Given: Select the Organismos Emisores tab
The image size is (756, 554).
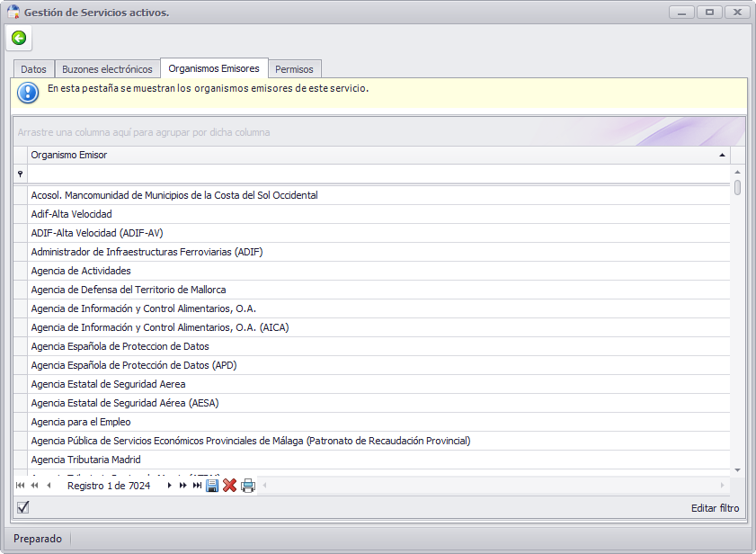Looking at the screenshot, I should click(214, 68).
